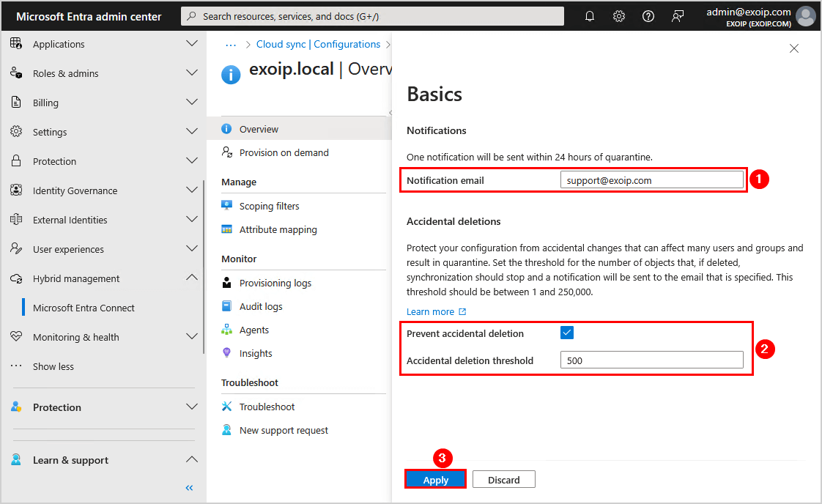Screen dimensions: 822x504
Task: Click the Protection lock icon
Action: [16, 160]
